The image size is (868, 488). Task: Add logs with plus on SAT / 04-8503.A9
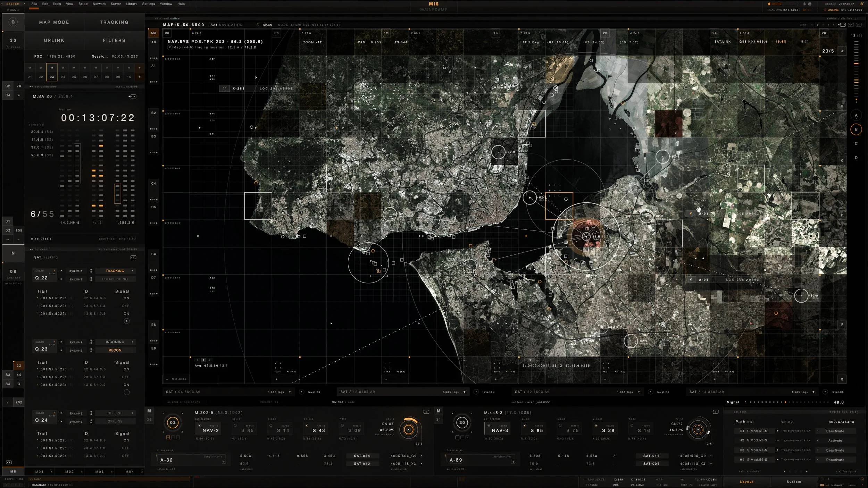(290, 392)
